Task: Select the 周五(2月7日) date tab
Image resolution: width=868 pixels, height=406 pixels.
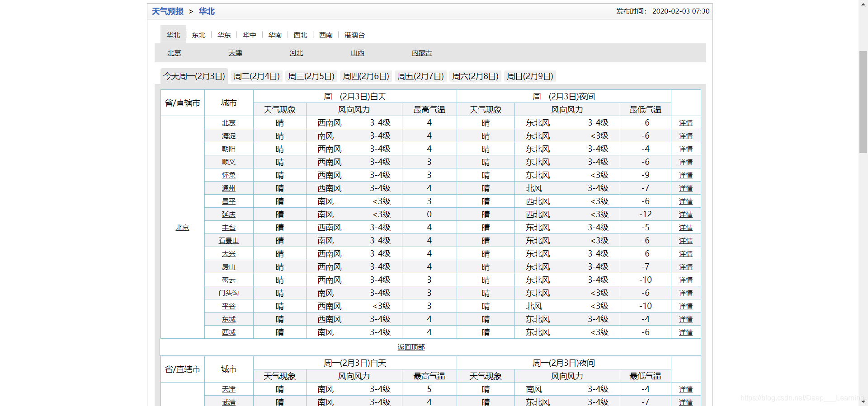Action: (420, 76)
